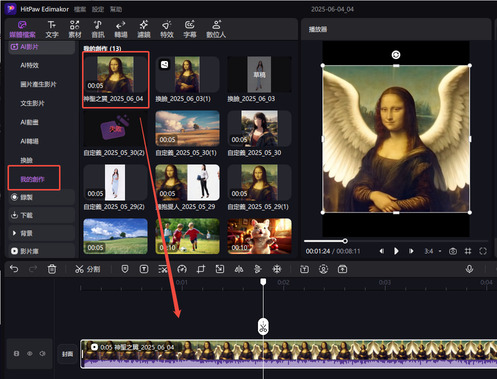Click the preview progress slider handle
This screenshot has width=497, height=379.
(x=345, y=241)
